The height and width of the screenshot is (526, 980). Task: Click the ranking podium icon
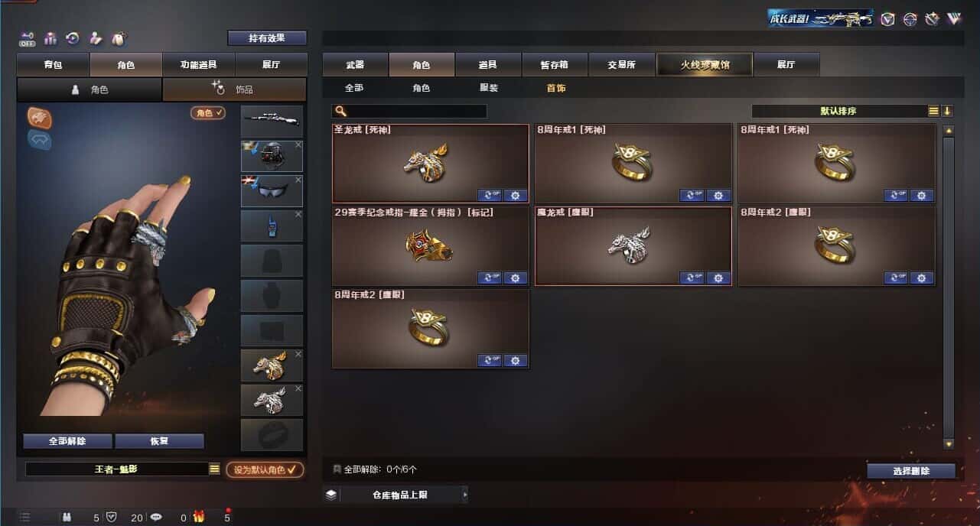click(50, 37)
